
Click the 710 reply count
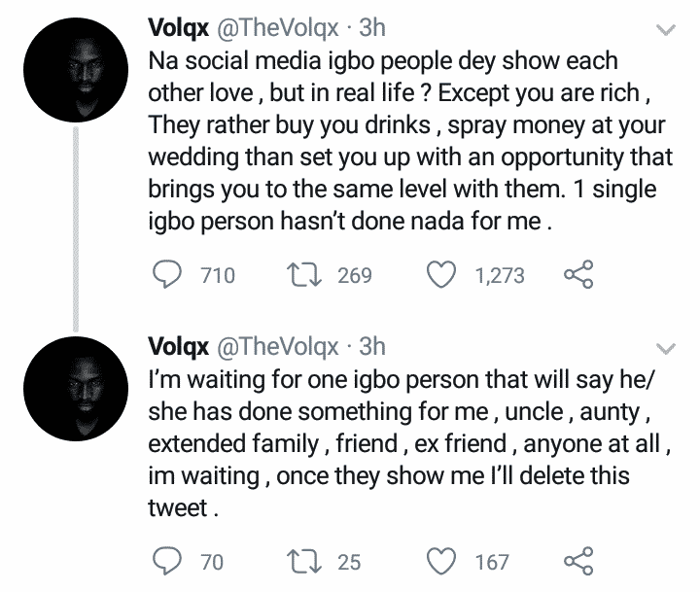[x=218, y=276]
